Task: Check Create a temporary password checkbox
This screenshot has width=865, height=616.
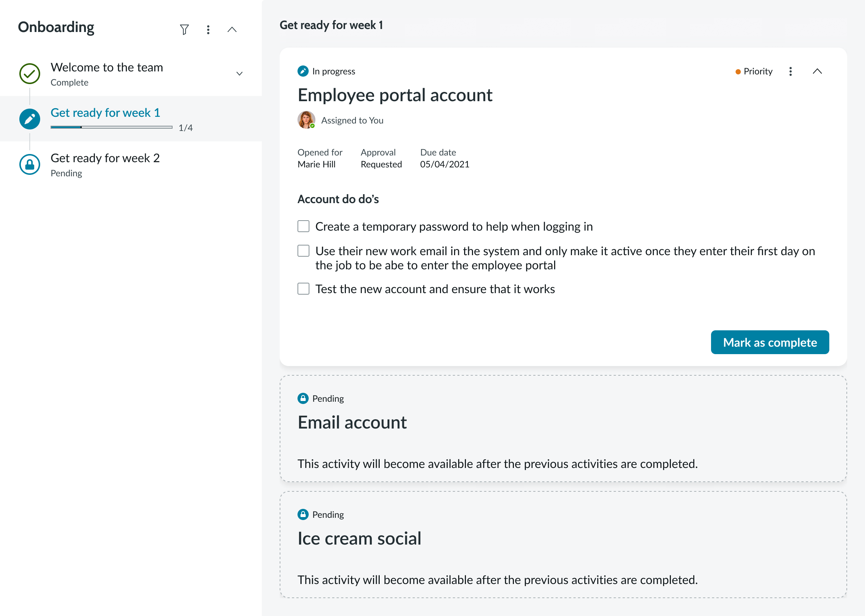Action: 303,226
